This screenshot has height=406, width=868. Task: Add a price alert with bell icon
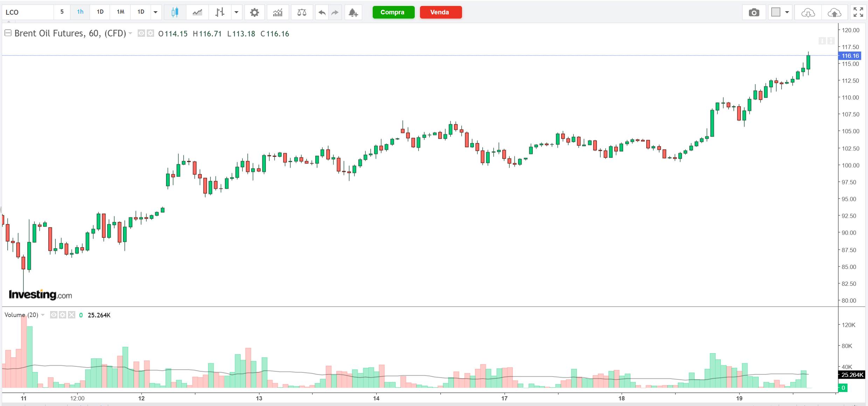[353, 12]
